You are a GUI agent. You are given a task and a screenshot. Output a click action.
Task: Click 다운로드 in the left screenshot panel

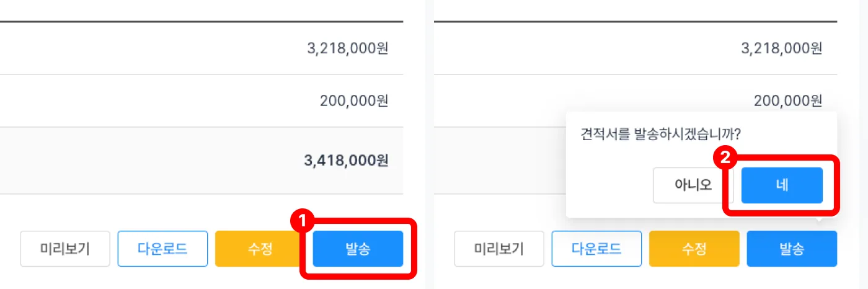coord(162,249)
